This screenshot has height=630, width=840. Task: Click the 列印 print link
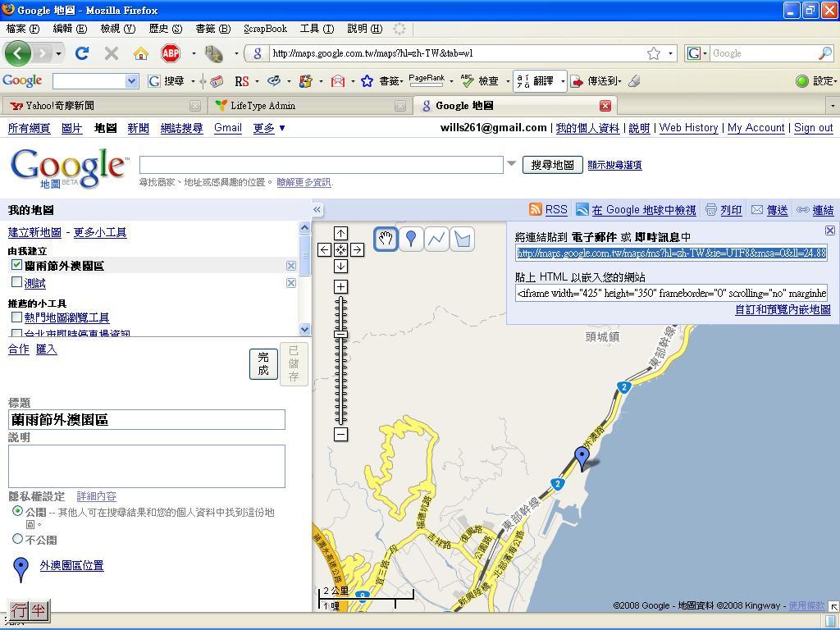click(x=731, y=210)
